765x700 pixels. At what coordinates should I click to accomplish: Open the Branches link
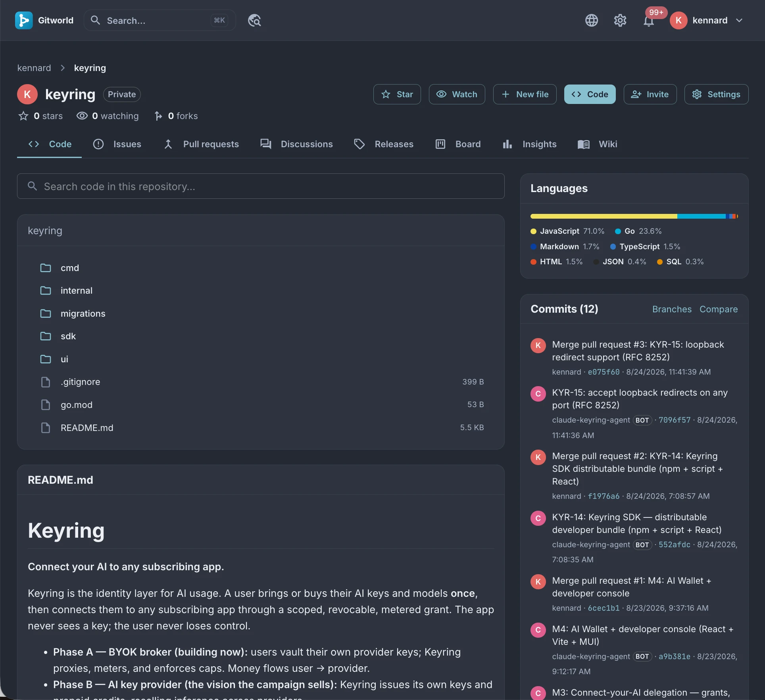tap(672, 309)
